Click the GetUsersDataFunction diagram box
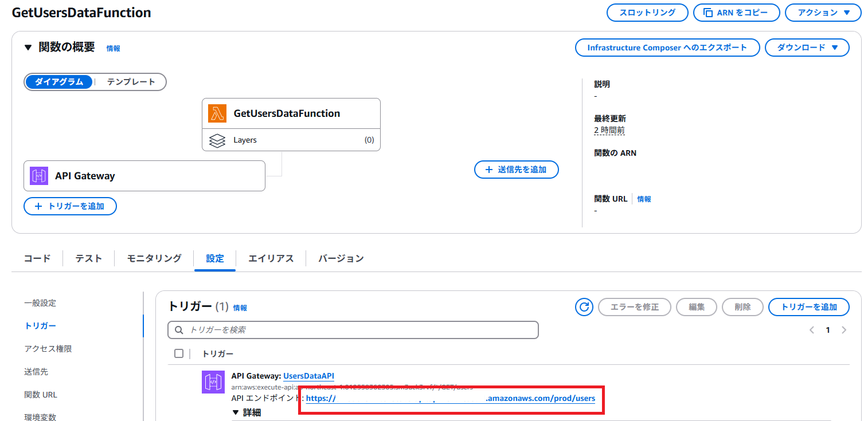868x421 pixels. (x=291, y=113)
